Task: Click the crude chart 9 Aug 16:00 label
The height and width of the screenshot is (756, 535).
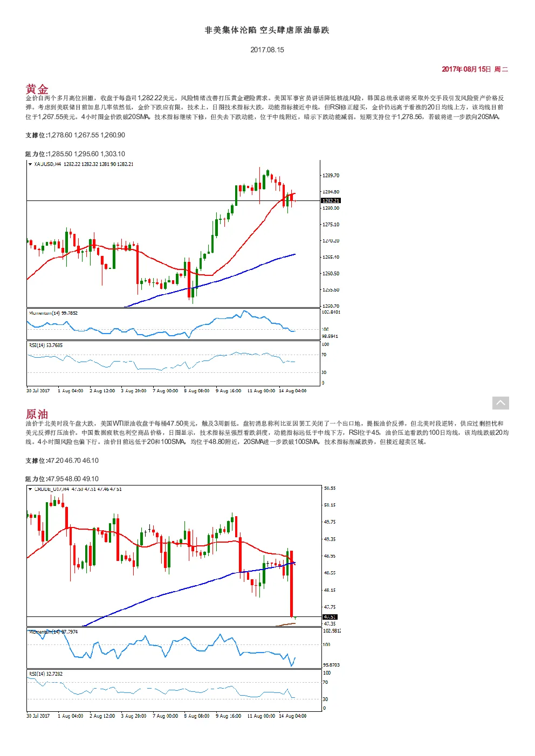Action: pyautogui.click(x=229, y=716)
